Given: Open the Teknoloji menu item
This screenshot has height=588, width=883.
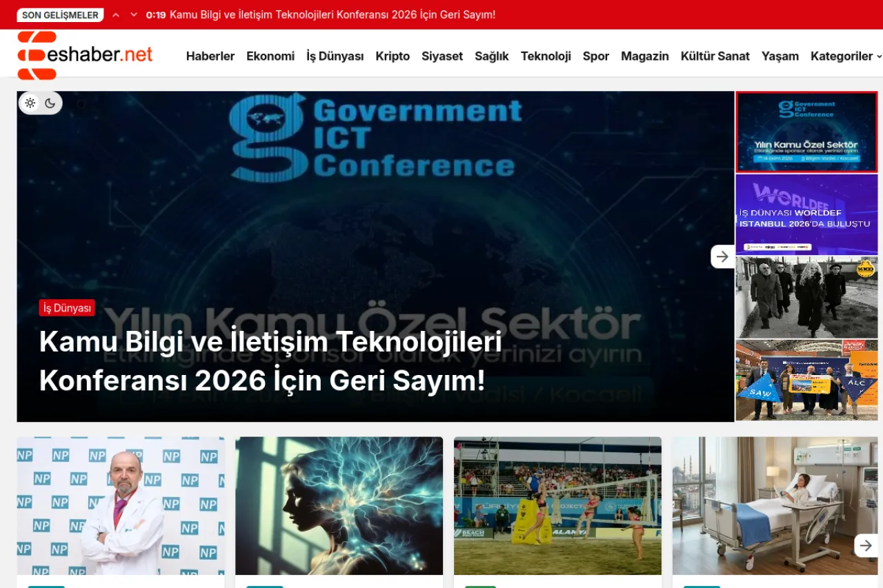Looking at the screenshot, I should click(x=546, y=57).
